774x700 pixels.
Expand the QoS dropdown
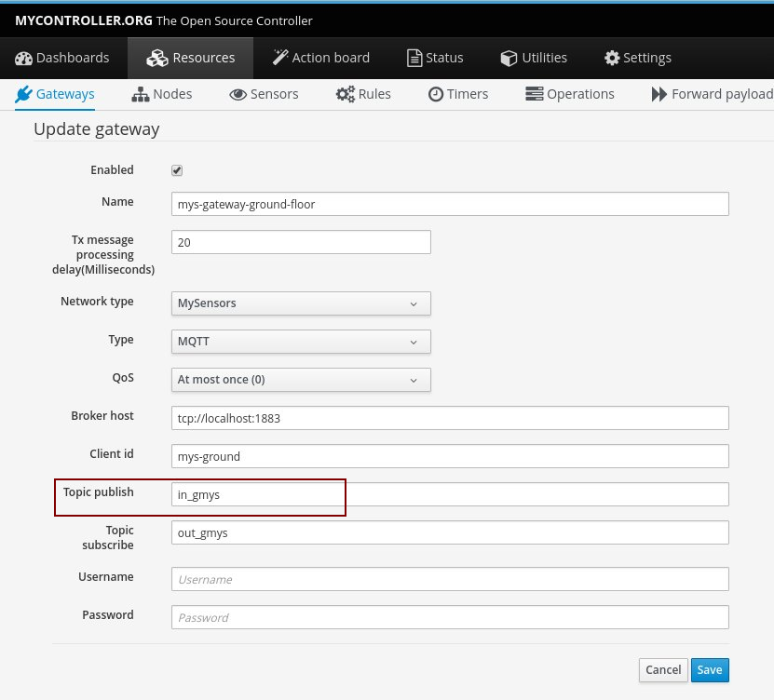pos(301,380)
